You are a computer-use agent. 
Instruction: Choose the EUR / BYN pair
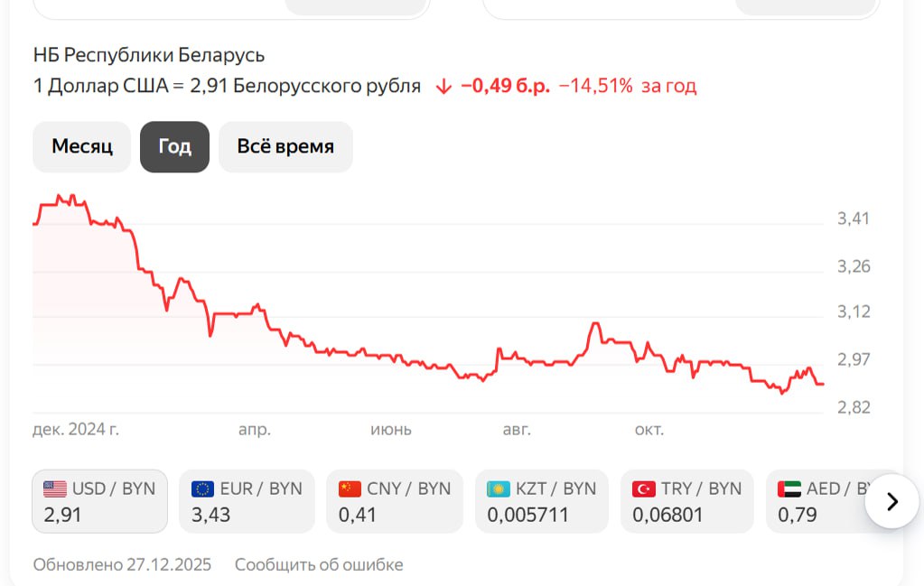coord(247,501)
